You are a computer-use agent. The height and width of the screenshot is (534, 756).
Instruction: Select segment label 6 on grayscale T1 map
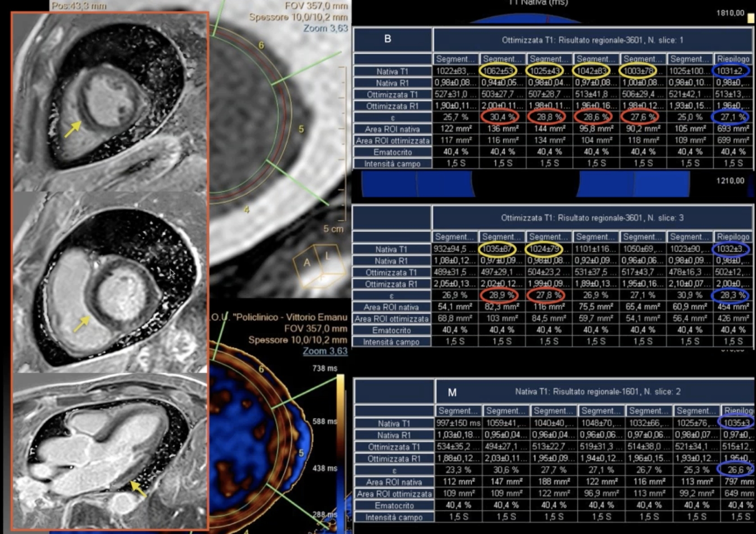click(x=261, y=45)
